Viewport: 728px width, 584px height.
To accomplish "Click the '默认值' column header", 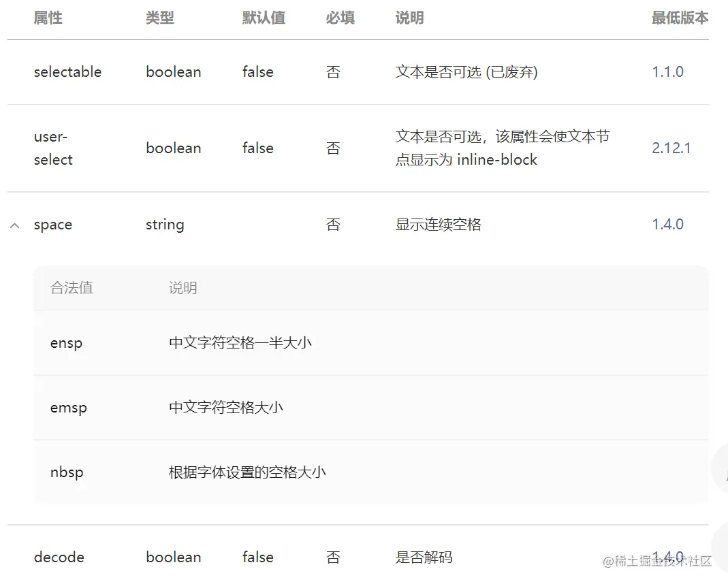I will [x=264, y=18].
